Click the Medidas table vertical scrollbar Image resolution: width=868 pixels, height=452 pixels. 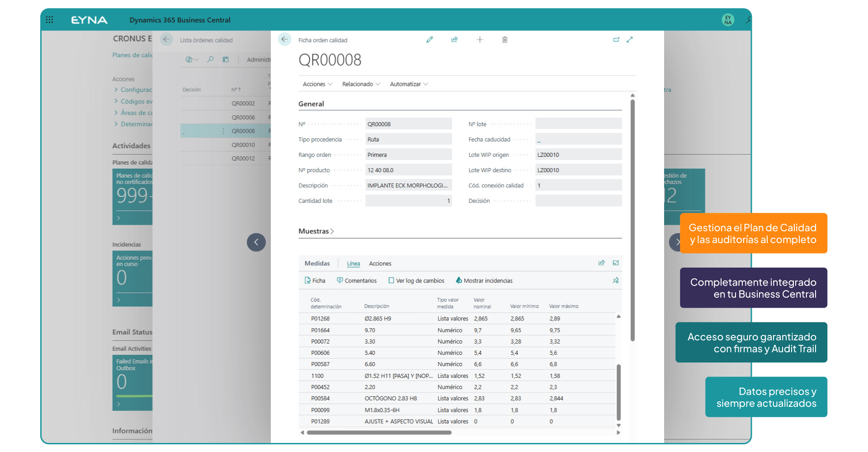618,392
